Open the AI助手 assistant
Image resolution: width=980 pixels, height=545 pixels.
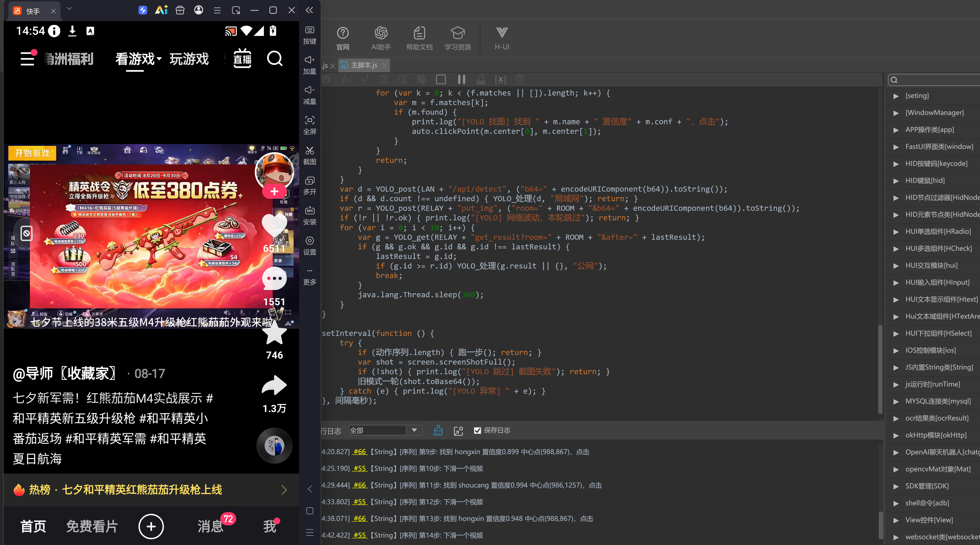tap(381, 38)
